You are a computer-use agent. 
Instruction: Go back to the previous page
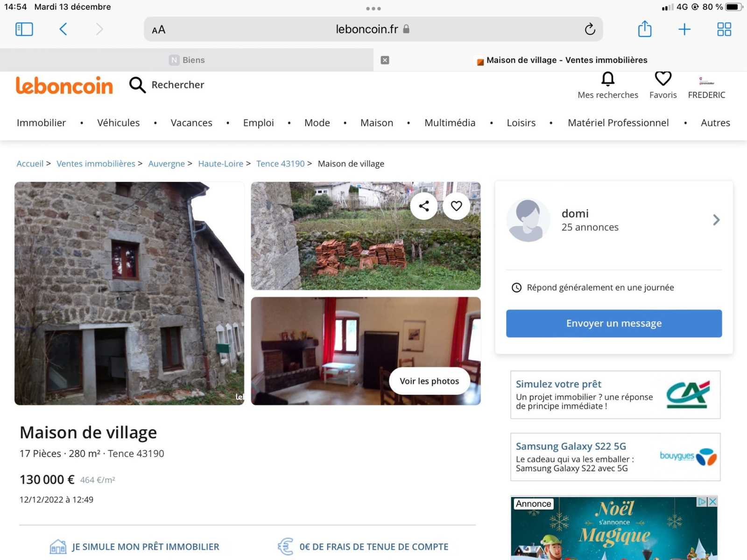tap(63, 29)
